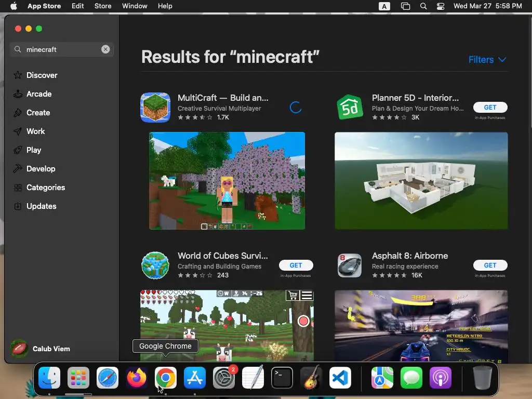
Task: Open Messages from the Dock
Action: click(411, 378)
